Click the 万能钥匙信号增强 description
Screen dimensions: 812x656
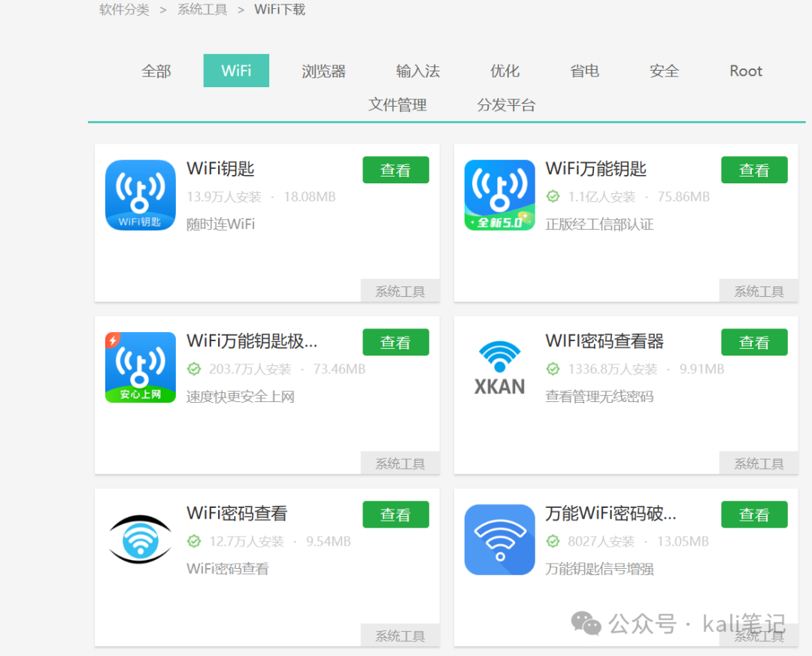(599, 569)
